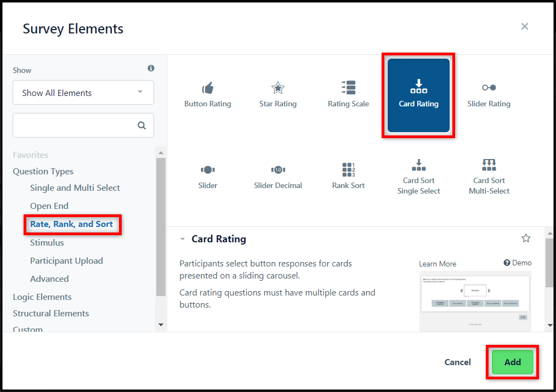Select Card Sort Single Select element

418,177
